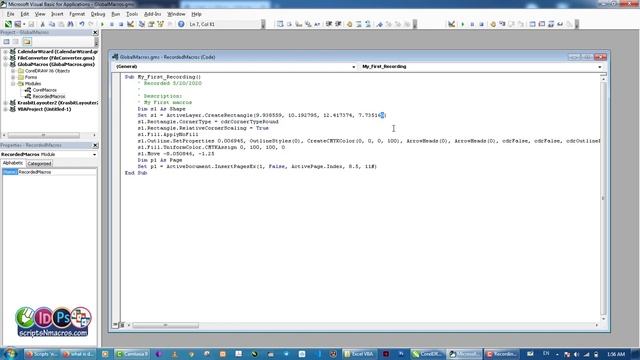Expand the Forms folder

click(13, 77)
